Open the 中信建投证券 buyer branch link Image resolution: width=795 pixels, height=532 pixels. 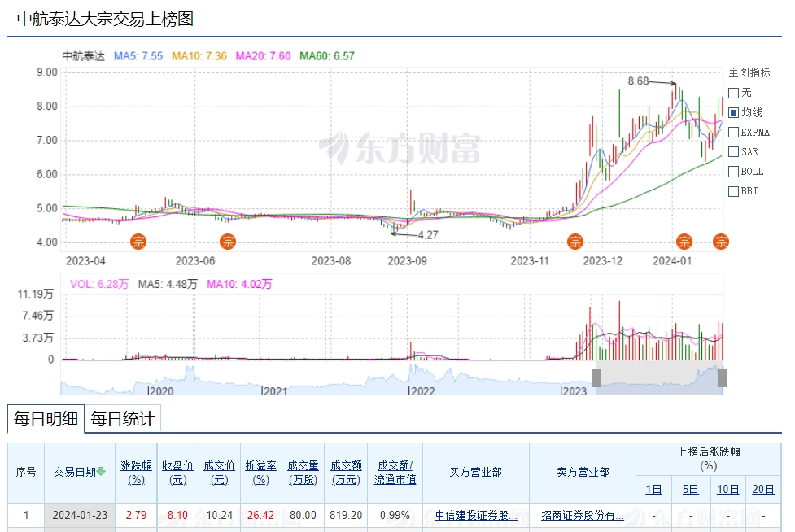pos(475,515)
